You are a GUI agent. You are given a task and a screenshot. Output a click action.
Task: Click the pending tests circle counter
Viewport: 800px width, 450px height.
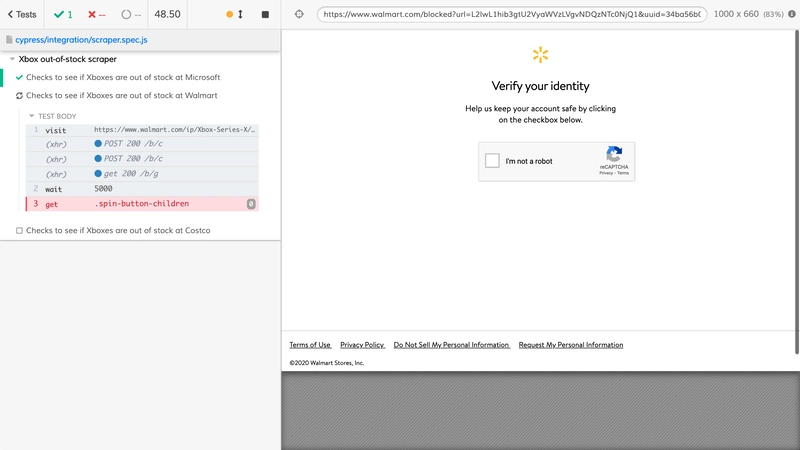pos(131,15)
